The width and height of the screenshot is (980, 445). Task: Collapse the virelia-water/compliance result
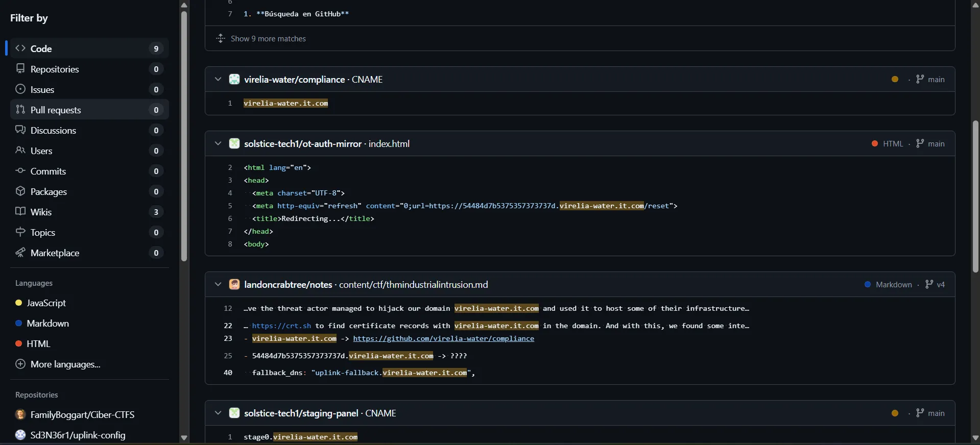point(218,79)
